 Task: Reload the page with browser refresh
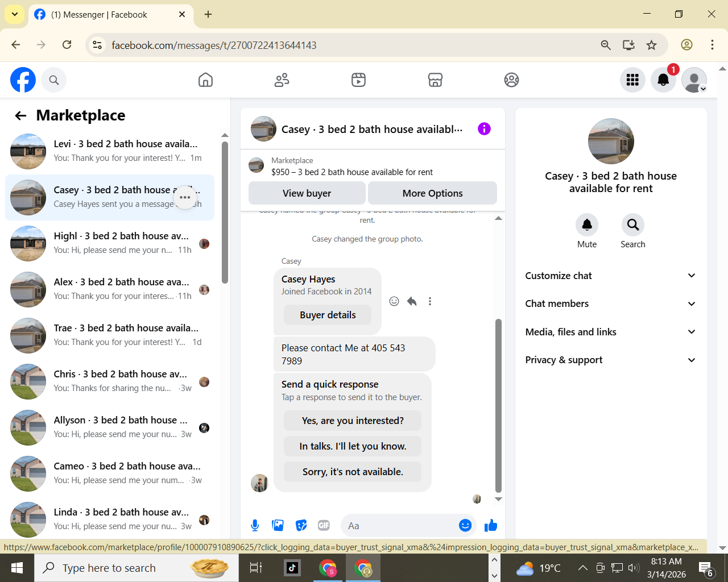point(67,45)
